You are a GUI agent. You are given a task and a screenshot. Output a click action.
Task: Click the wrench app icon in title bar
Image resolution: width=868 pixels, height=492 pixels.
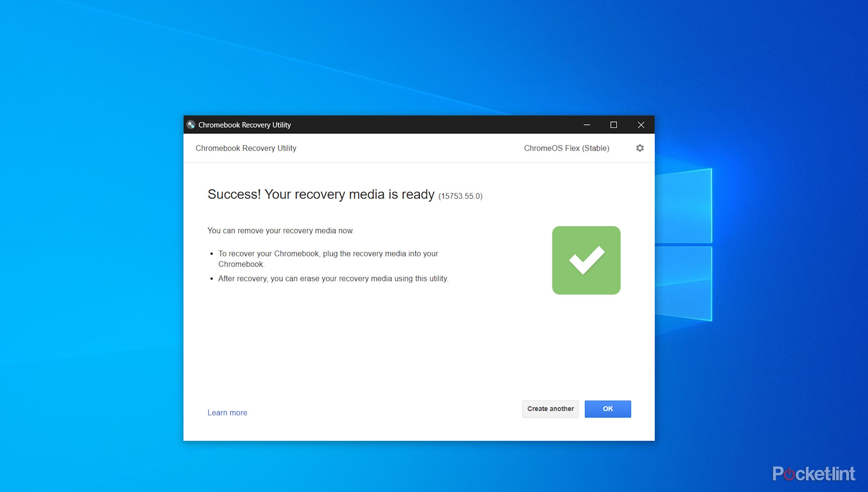click(191, 125)
